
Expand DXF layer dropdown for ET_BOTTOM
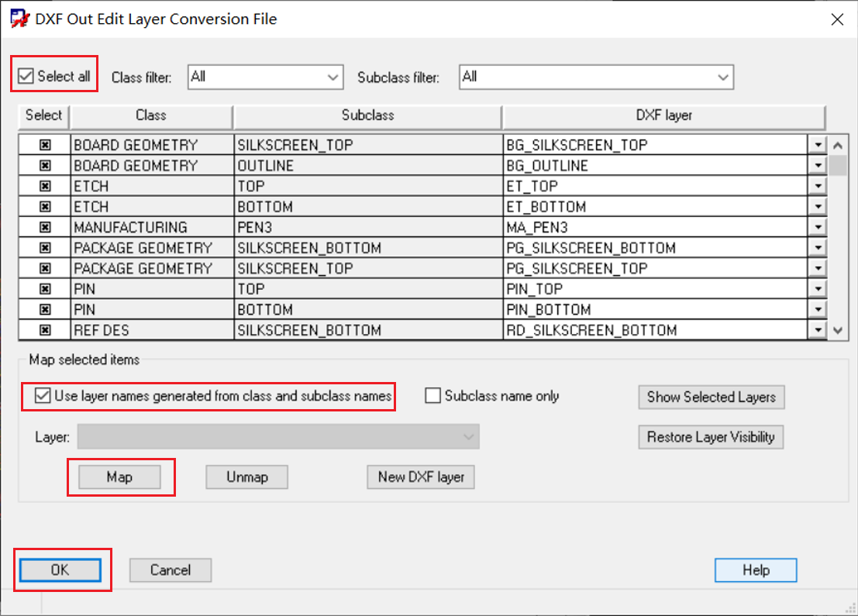[816, 207]
